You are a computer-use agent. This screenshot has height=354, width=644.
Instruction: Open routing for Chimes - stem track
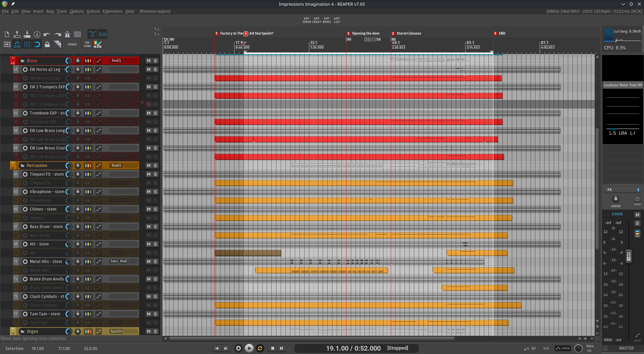coord(88,209)
